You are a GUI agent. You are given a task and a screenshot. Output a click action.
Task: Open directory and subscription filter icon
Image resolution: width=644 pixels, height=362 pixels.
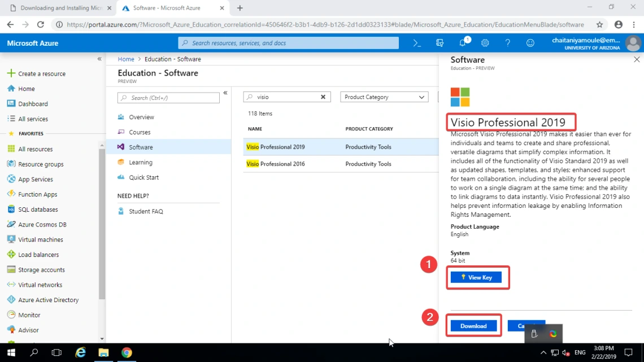440,43
